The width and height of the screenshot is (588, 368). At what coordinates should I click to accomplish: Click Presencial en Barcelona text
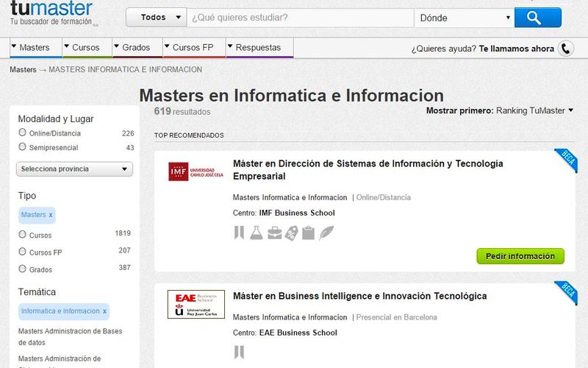click(396, 317)
